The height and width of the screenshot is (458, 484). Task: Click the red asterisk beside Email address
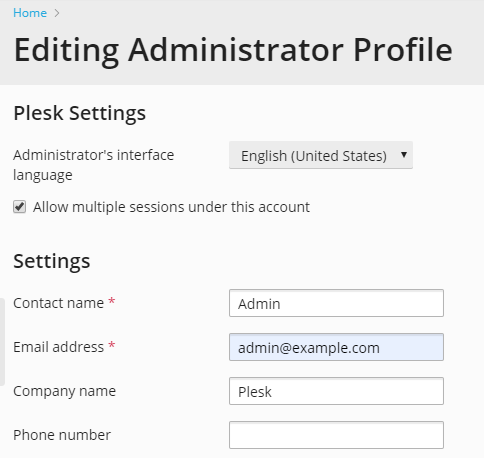click(112, 345)
